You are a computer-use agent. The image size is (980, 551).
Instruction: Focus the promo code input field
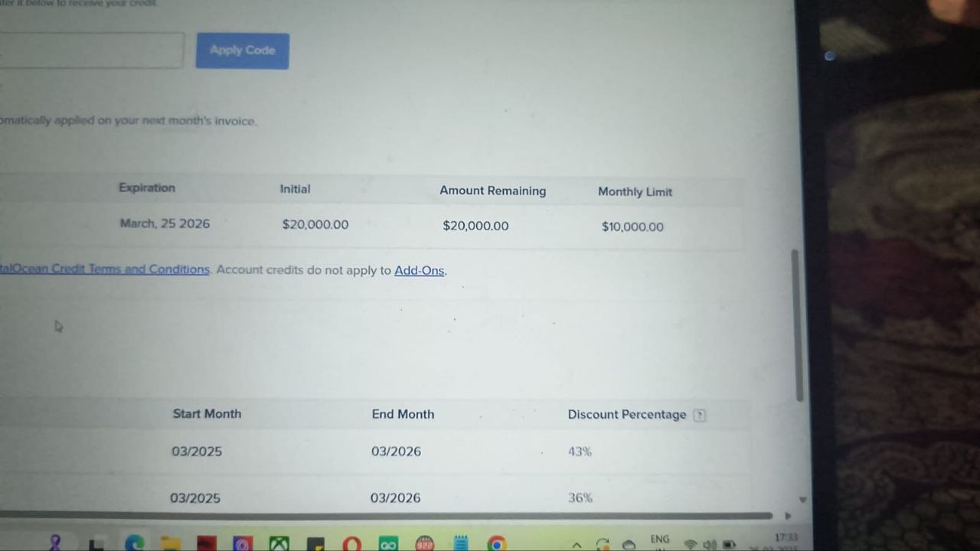[92, 50]
